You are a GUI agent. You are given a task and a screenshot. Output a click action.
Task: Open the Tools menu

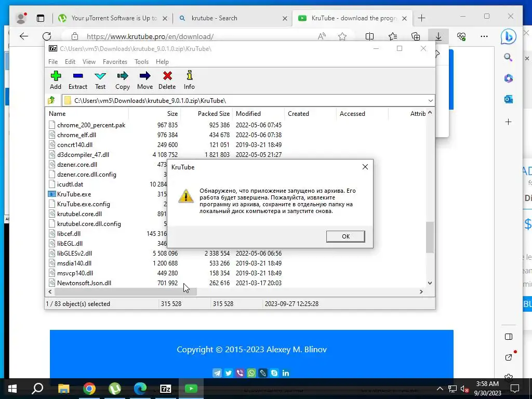[x=141, y=62]
